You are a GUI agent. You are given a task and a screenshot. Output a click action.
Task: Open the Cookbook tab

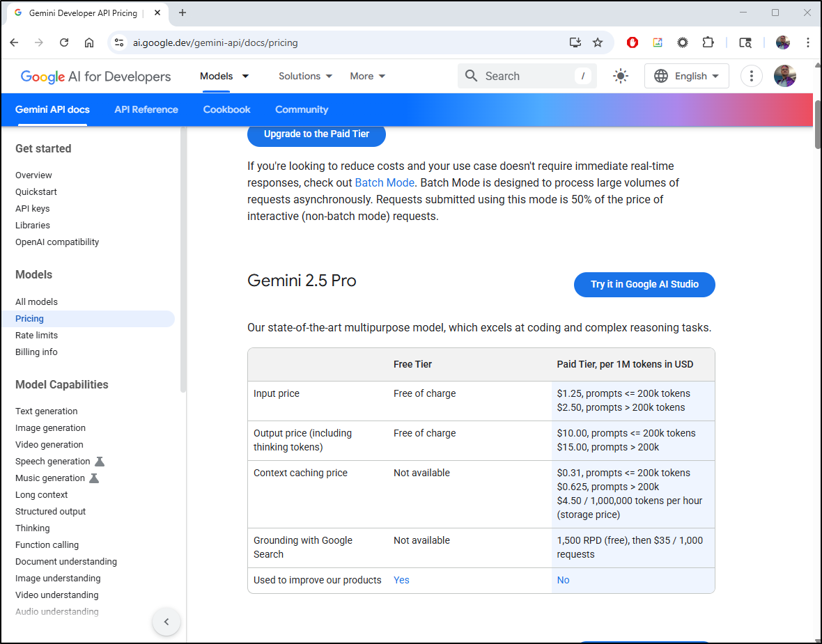226,109
